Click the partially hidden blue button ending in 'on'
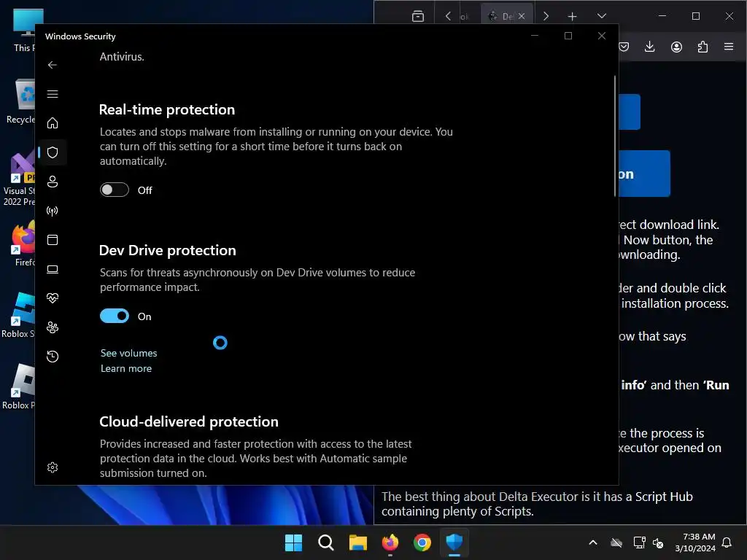This screenshot has width=747, height=560. point(644,174)
